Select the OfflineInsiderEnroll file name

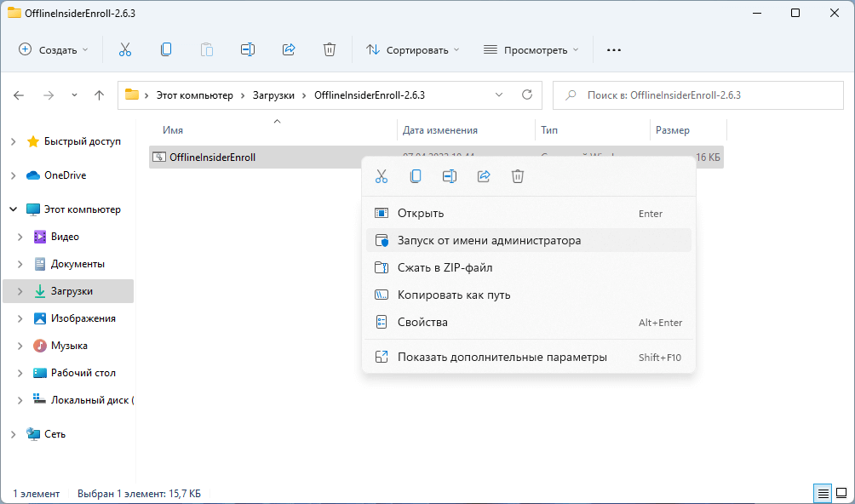click(x=212, y=157)
